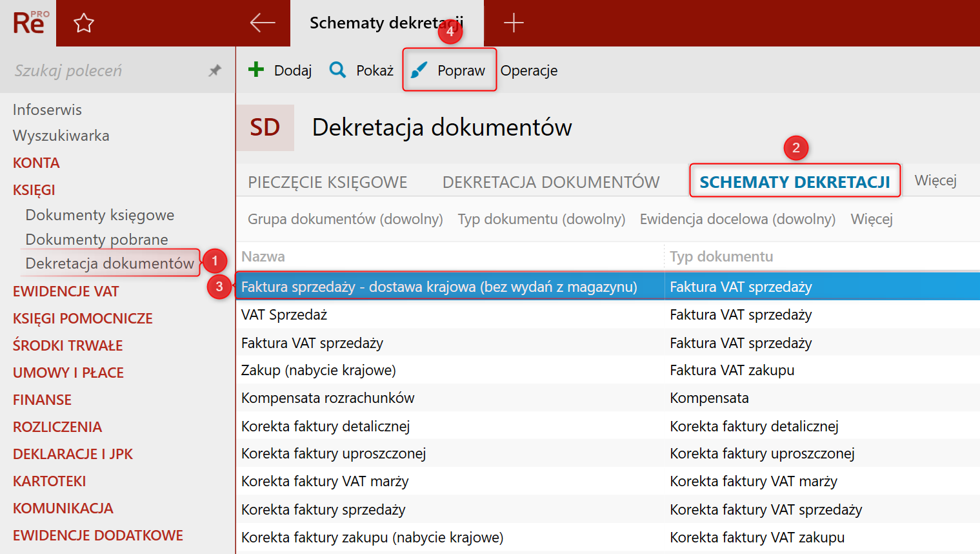980x554 pixels.
Task: Click the green plus Dodaj icon
Action: (256, 70)
